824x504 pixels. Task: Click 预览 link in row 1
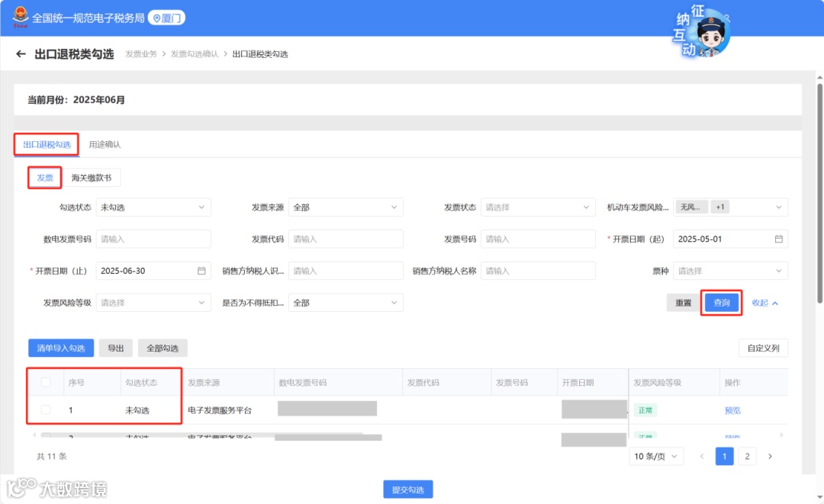(x=732, y=410)
